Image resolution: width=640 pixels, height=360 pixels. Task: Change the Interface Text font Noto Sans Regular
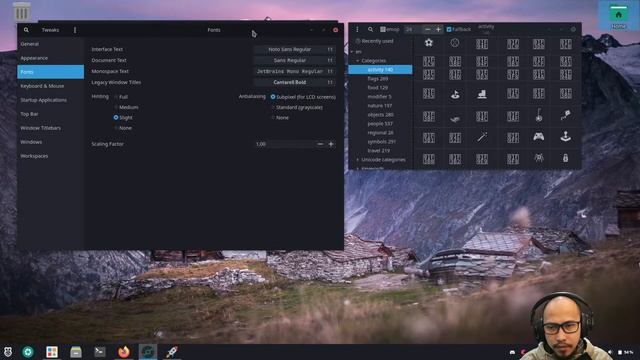294,49
